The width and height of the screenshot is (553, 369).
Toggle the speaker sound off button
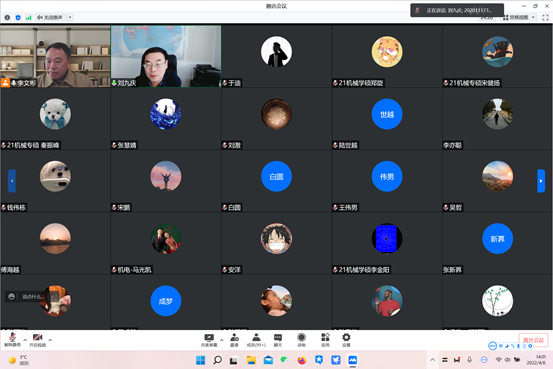(50, 17)
